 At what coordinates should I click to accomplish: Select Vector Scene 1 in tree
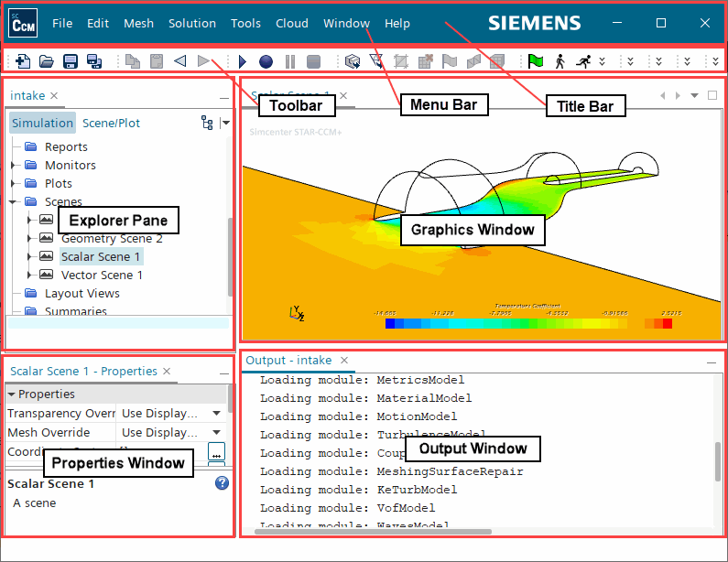[x=102, y=275]
